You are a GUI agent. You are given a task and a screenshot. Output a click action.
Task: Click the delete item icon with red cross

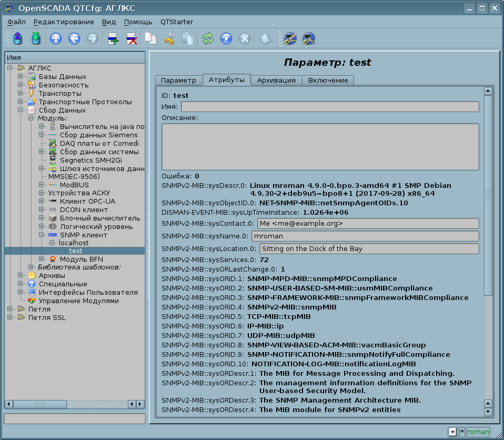tap(131, 38)
